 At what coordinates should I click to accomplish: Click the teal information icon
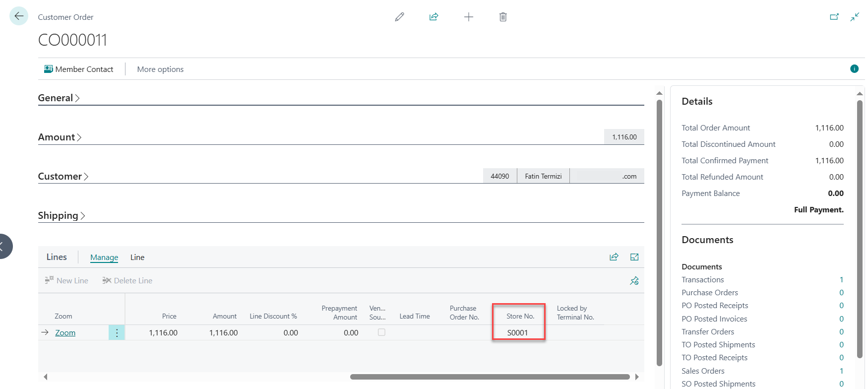pos(854,69)
